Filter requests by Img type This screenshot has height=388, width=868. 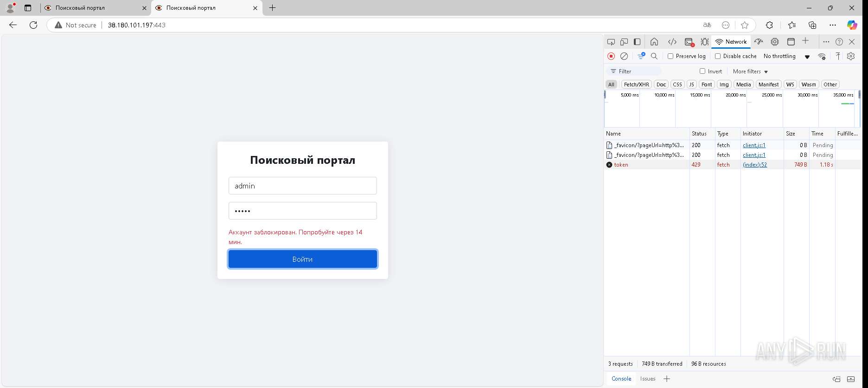724,84
